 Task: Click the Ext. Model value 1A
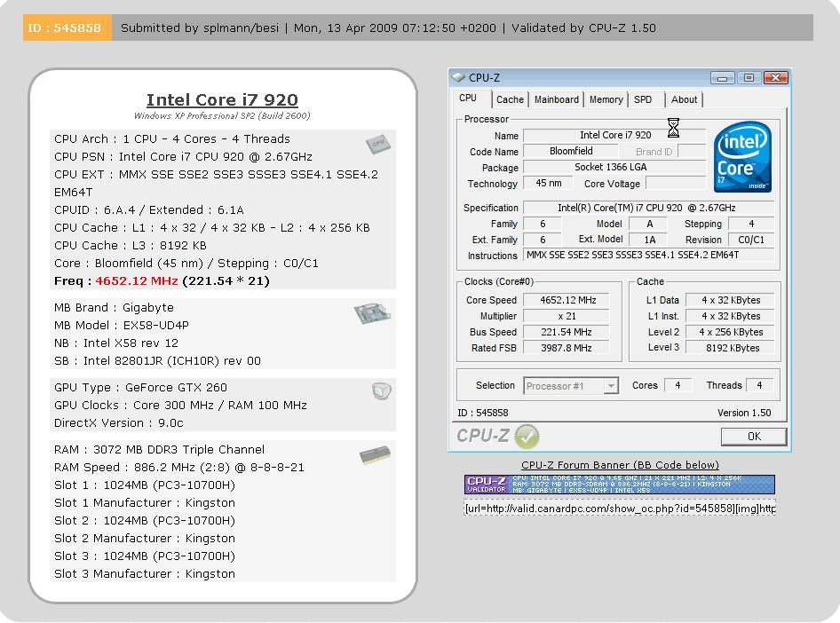(649, 240)
